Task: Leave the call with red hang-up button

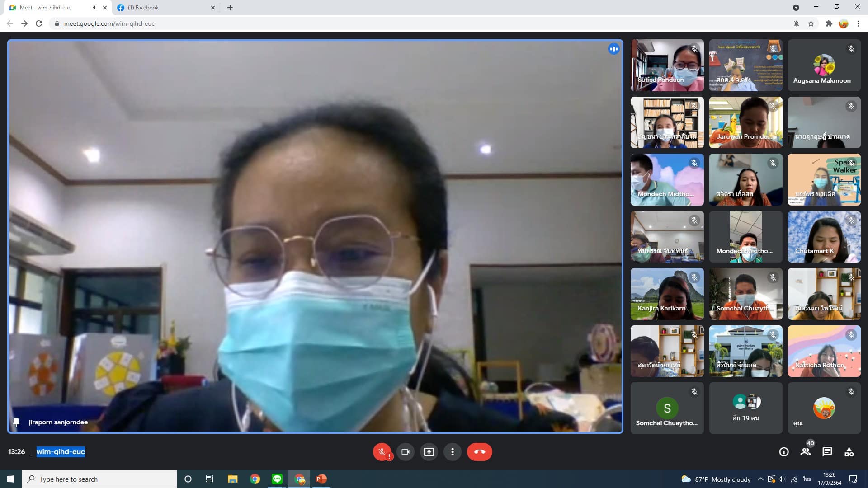Action: pos(480,452)
